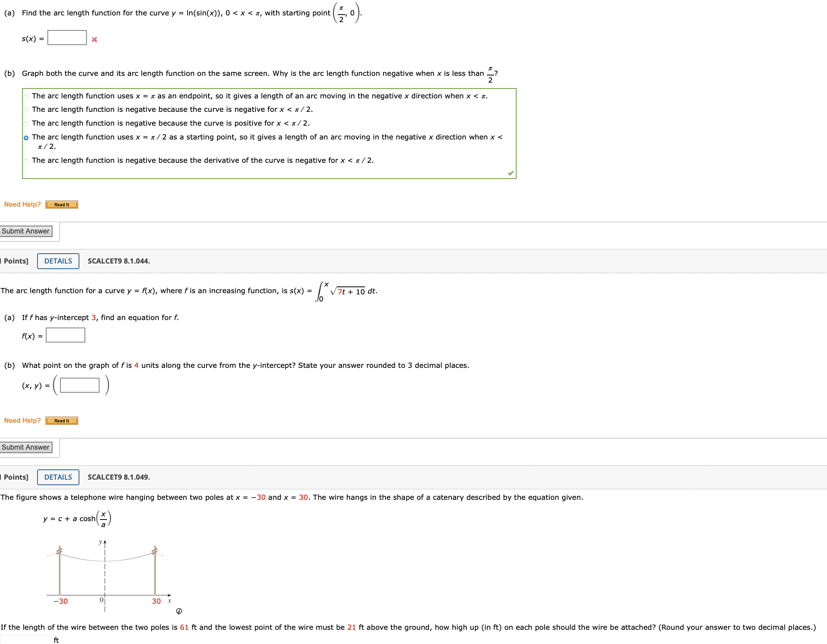Click Submit Answer for problem 8.1.044
The image size is (827, 644).
[26, 447]
